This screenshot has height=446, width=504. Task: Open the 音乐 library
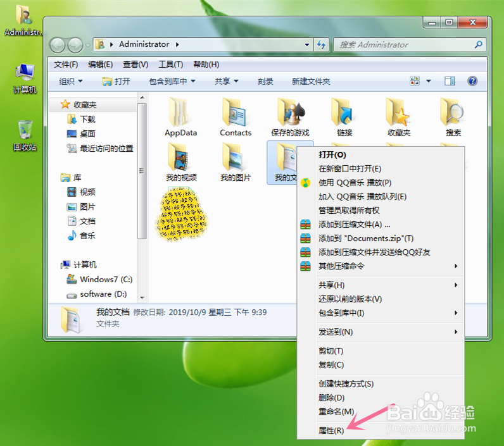[x=81, y=236]
